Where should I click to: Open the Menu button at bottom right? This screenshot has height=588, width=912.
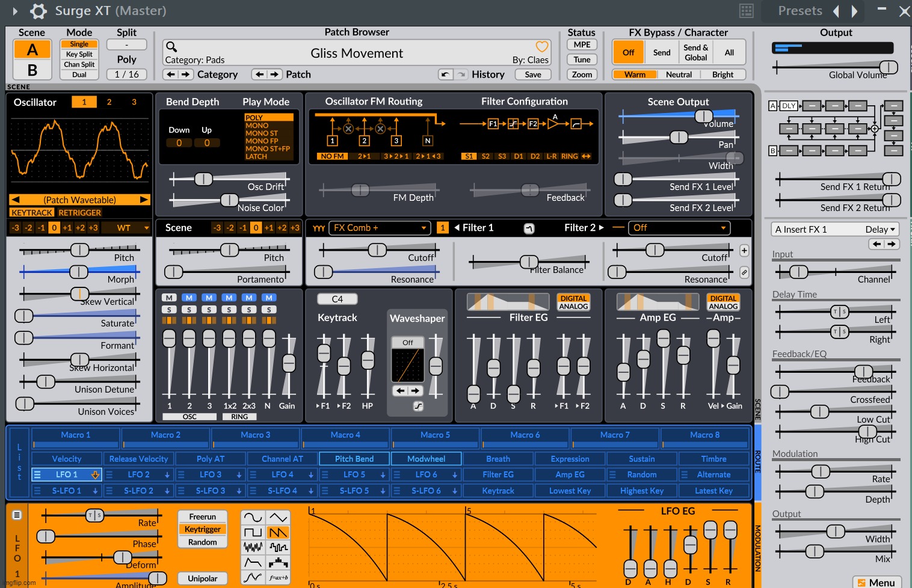point(877,582)
